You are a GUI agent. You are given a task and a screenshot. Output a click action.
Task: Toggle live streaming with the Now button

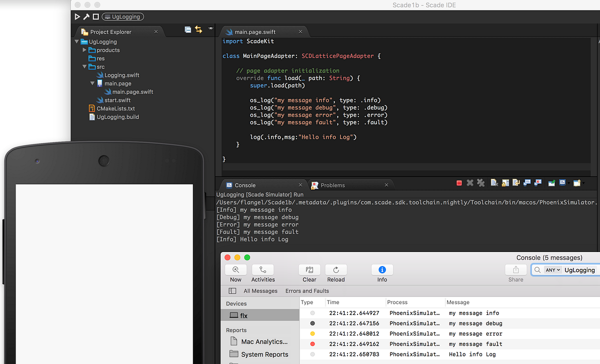pos(235,271)
